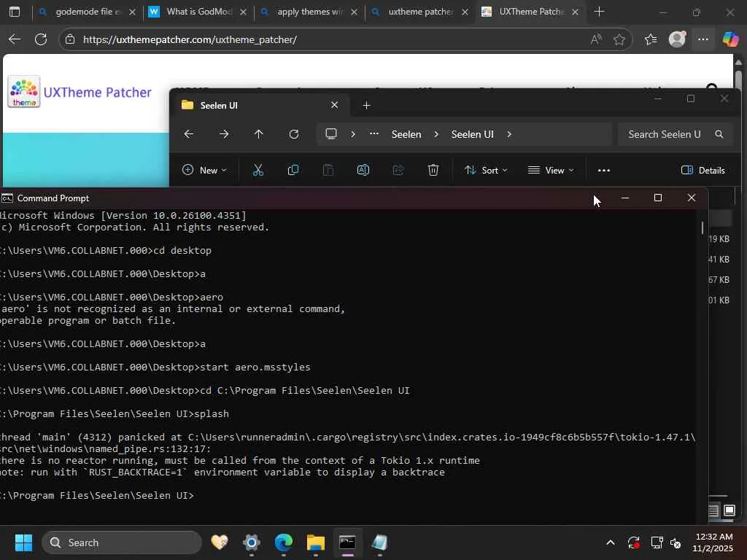Expand chevron after This PC icon
747x560 pixels.
click(x=353, y=134)
